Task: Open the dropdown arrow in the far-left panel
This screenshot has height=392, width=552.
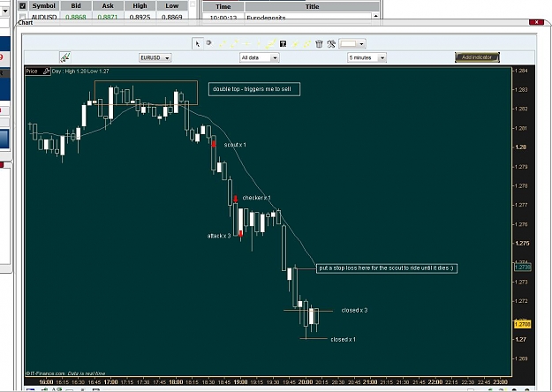Action: 5,11
